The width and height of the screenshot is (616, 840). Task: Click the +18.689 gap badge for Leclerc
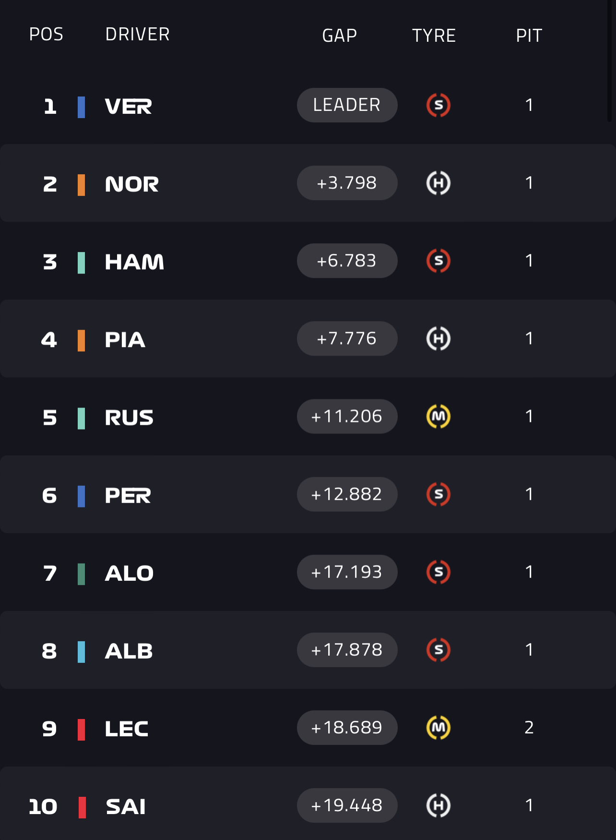pos(347,727)
